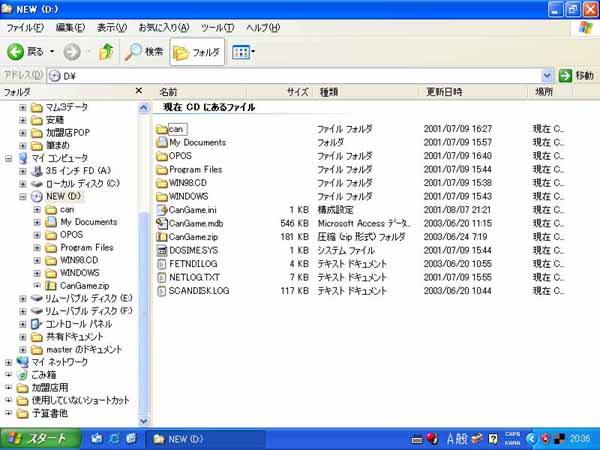The image size is (600, 450).
Task: Click the 移動 (Go) button
Action: [577, 75]
